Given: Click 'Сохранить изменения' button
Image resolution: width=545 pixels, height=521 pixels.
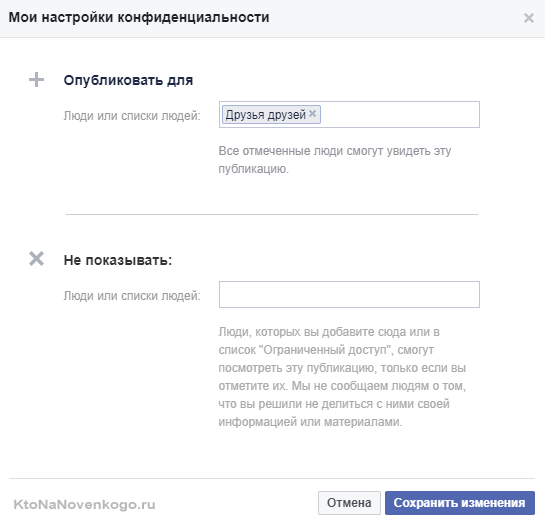Looking at the screenshot, I should (x=459, y=503).
